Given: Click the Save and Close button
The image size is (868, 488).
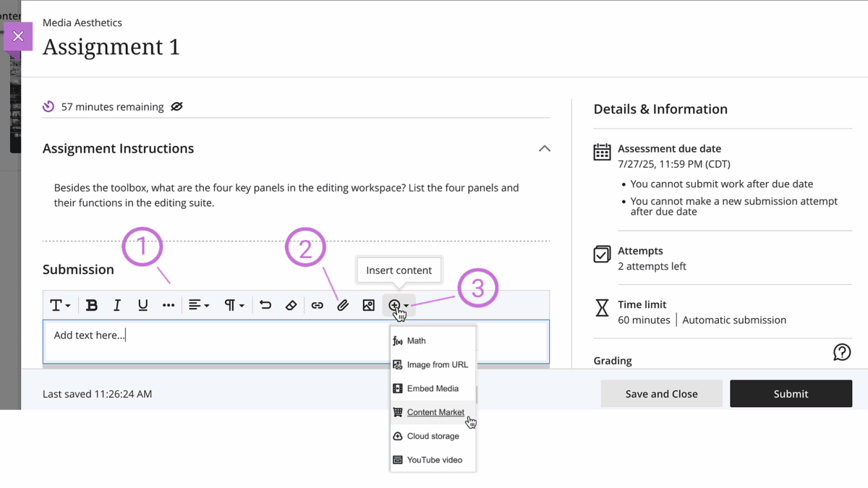Looking at the screenshot, I should click(661, 394).
